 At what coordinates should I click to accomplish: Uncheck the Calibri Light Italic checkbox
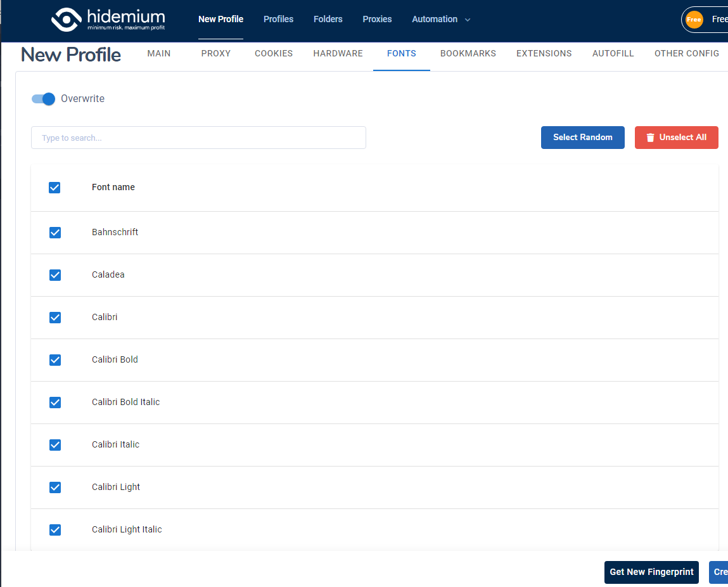click(x=55, y=530)
